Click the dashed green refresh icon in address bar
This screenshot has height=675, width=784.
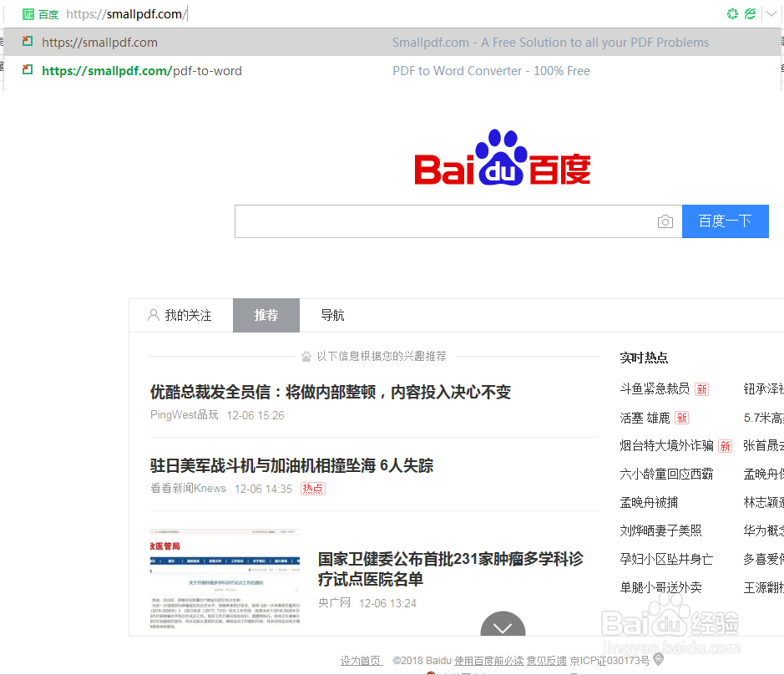[x=732, y=14]
